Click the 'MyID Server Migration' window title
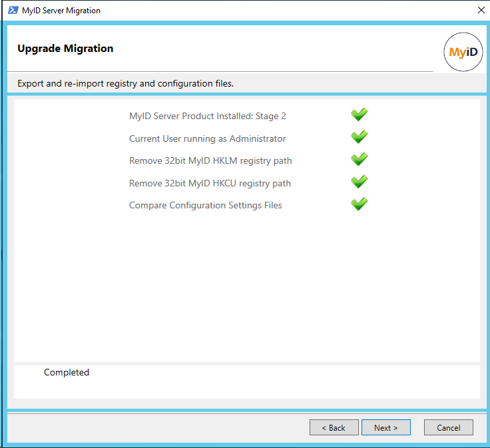Viewport: 490px width, 448px height. click(x=61, y=10)
